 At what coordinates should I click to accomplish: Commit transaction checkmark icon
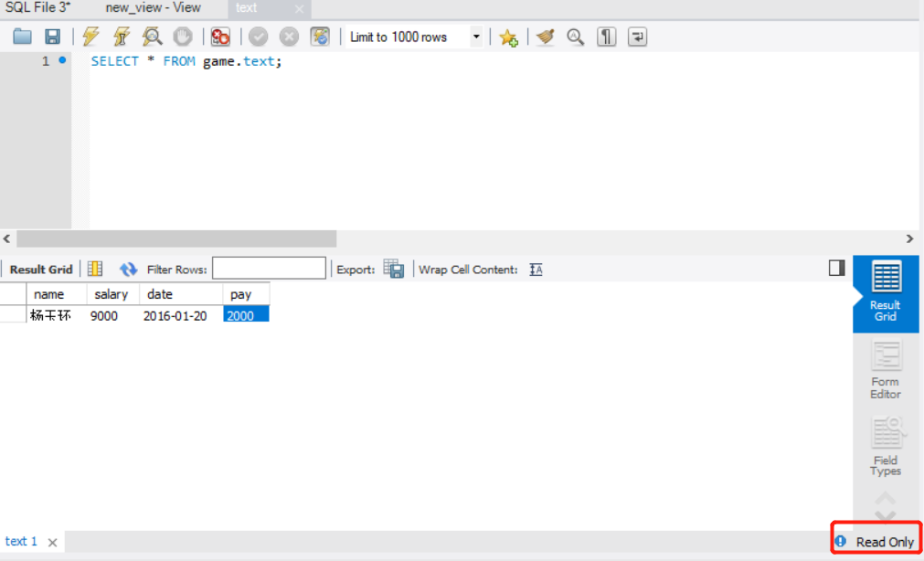pos(258,37)
